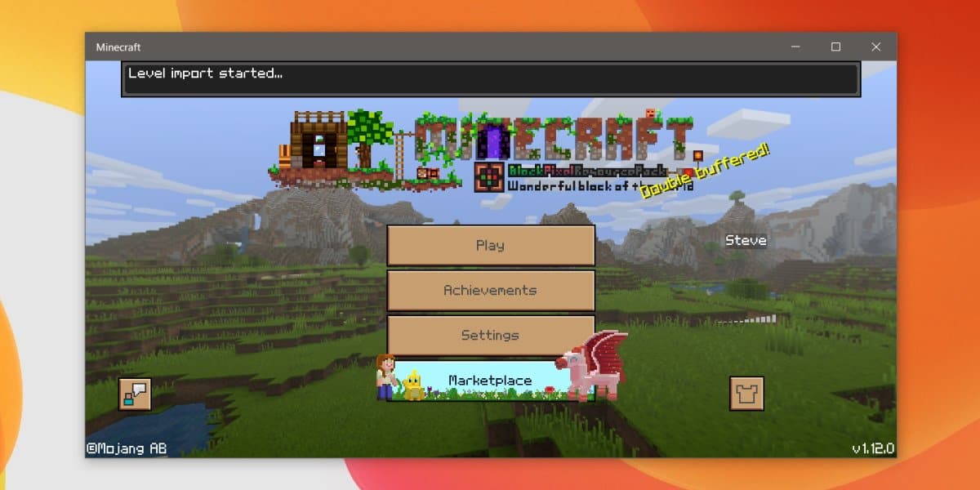Screen dimensions: 980x490
Task: Click the Minecraft window title text
Action: [x=118, y=47]
